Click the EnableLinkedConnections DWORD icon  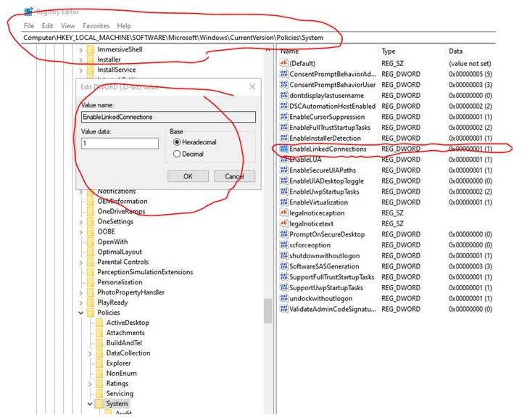(x=283, y=149)
